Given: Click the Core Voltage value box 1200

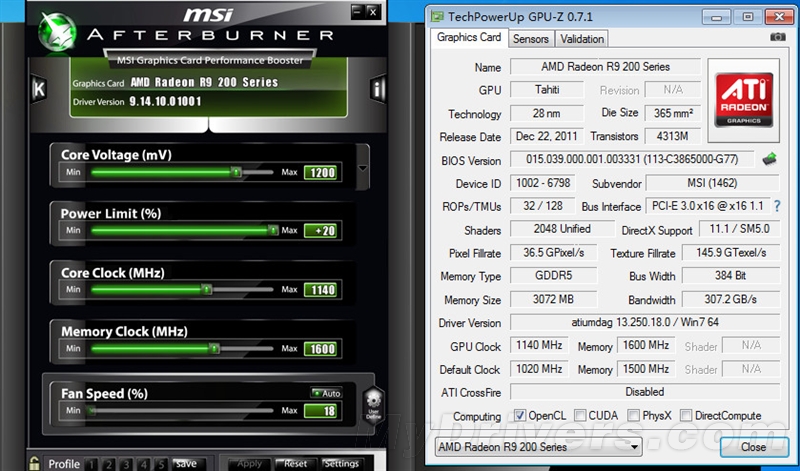Looking at the screenshot, I should pos(321,172).
